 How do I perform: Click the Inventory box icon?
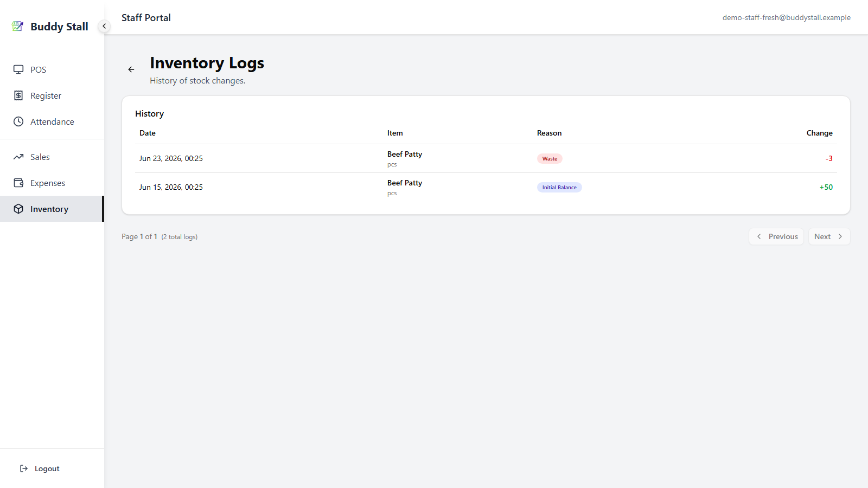click(x=18, y=209)
